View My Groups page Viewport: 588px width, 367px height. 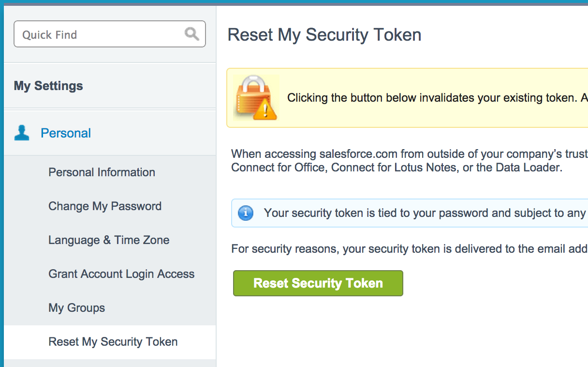pos(76,308)
